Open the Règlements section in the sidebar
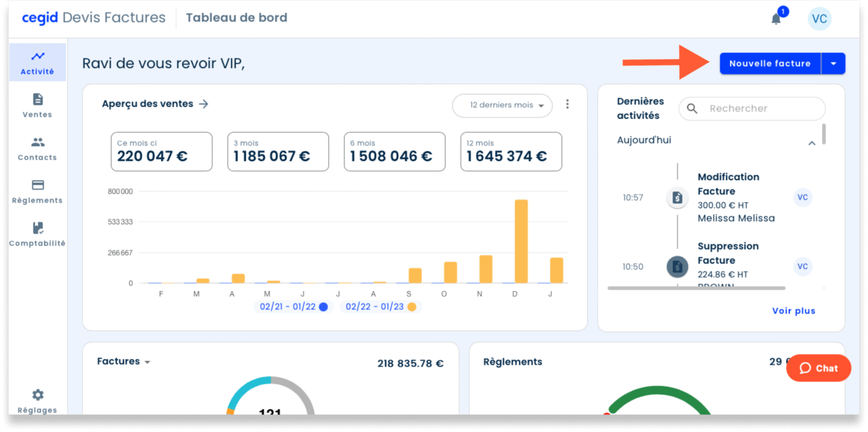 tap(37, 191)
